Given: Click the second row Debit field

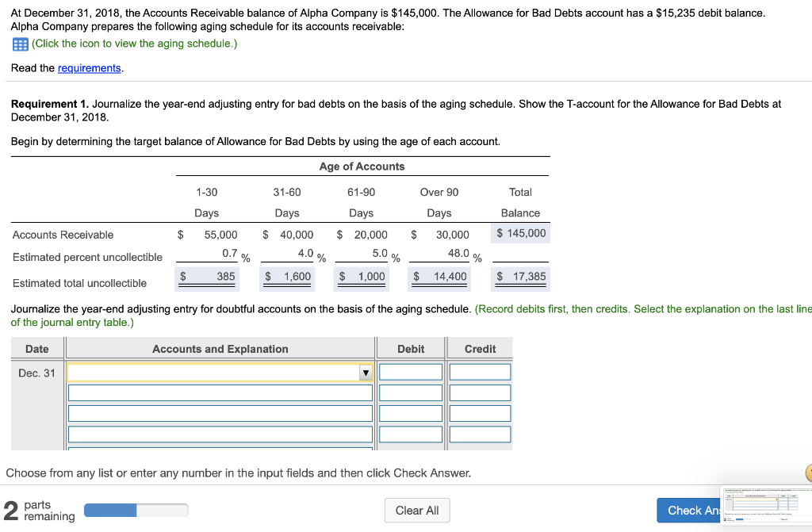Looking at the screenshot, I should (411, 392).
